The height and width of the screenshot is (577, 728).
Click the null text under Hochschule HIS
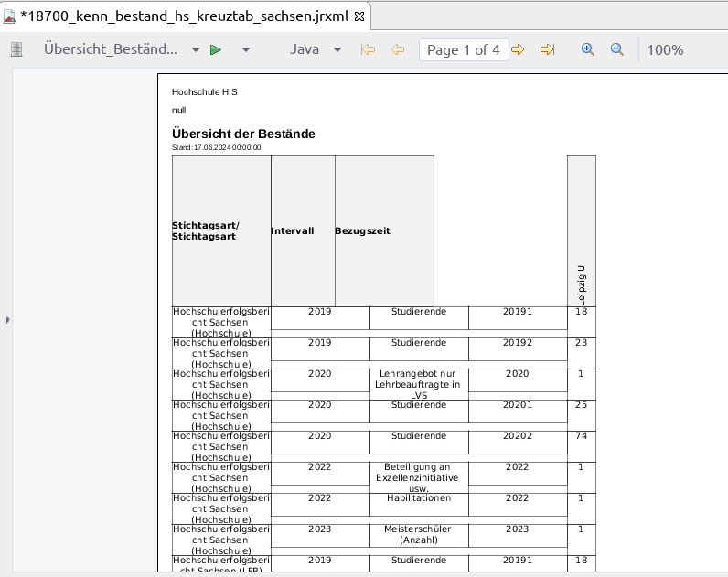(x=178, y=111)
